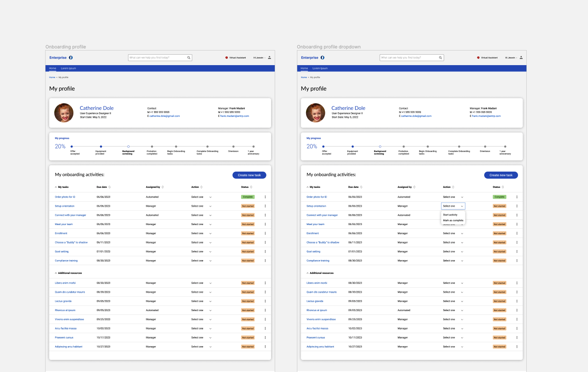Open kebab menu for Meet your team, left frame
This screenshot has width=588, height=372.
coord(265,224)
